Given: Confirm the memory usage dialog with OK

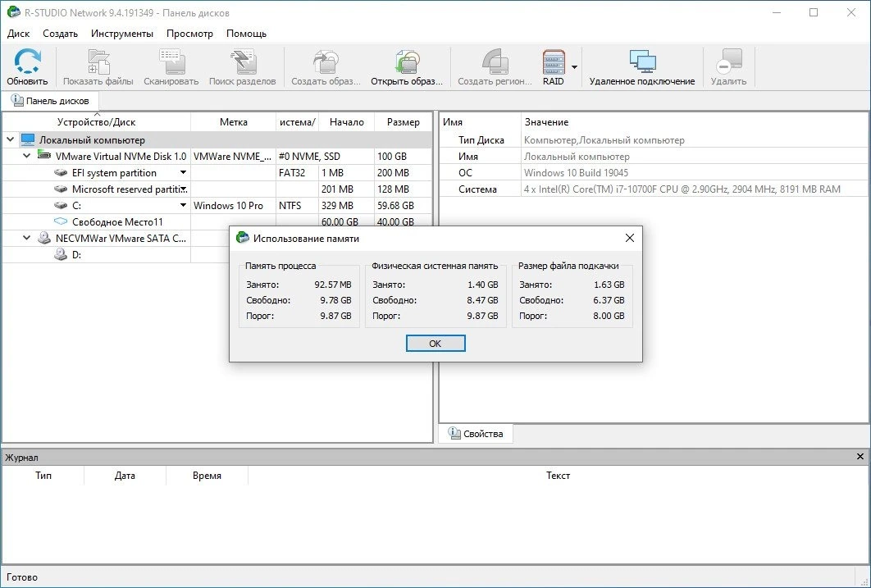Looking at the screenshot, I should pos(435,343).
